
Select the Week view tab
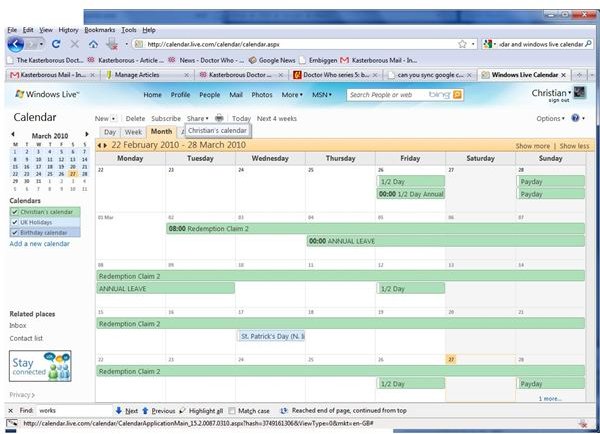coord(133,132)
